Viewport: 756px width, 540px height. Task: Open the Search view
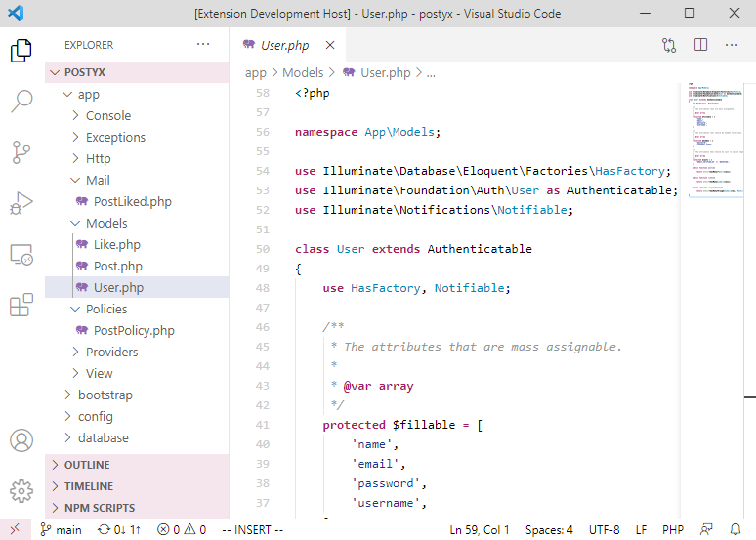21,102
